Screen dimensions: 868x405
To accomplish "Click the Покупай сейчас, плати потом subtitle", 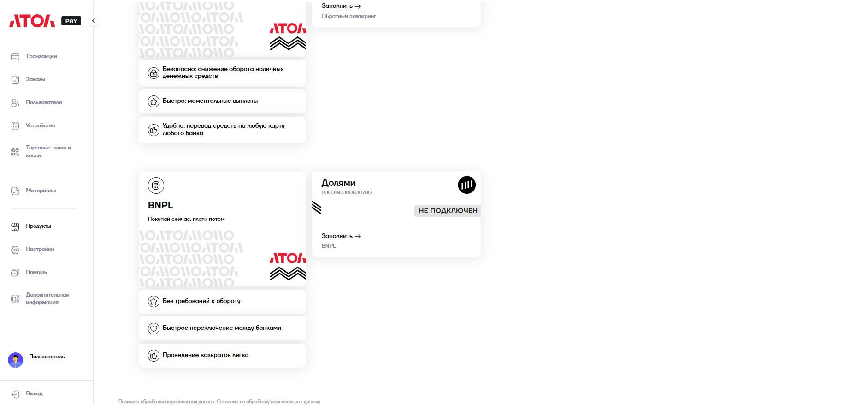I will (186, 219).
